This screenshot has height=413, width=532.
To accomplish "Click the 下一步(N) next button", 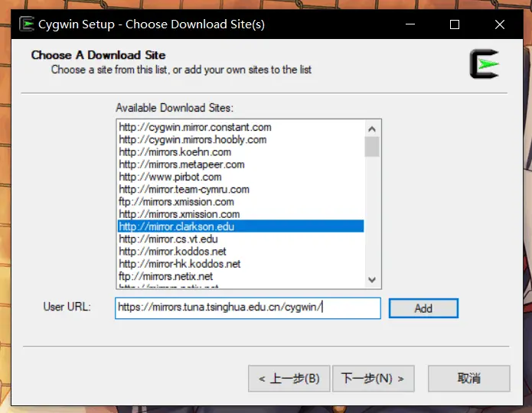I will click(x=374, y=379).
